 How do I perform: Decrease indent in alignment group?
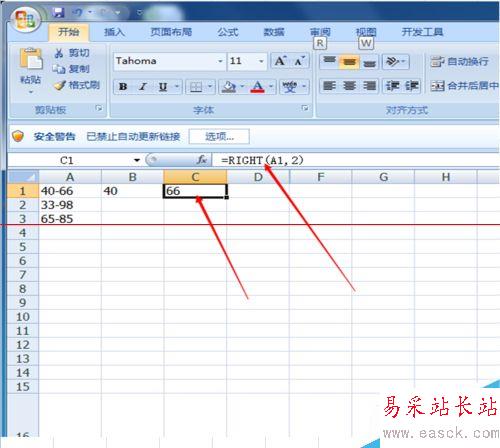[392, 86]
